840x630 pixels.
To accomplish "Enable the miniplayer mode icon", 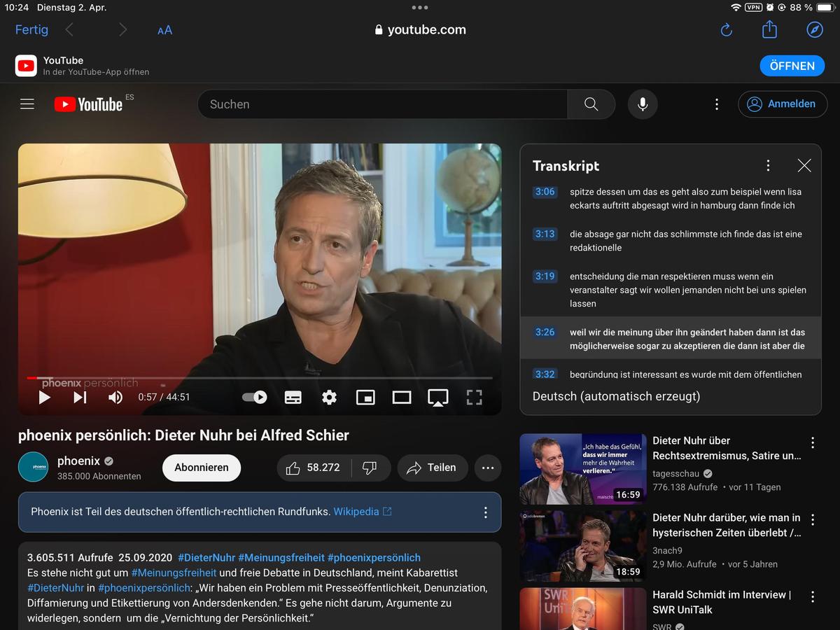I will (365, 398).
